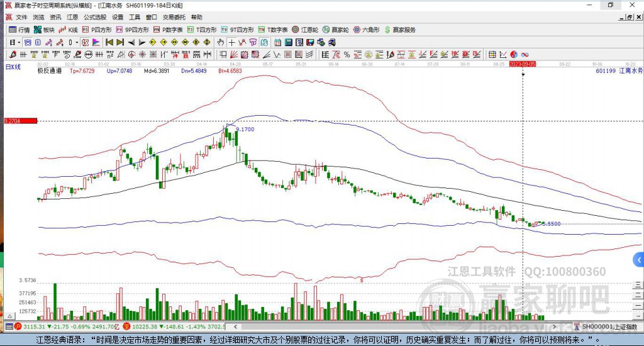The height and width of the screenshot is (346, 644).
Task: Expand the blue side panel arrow
Action: tap(638, 260)
